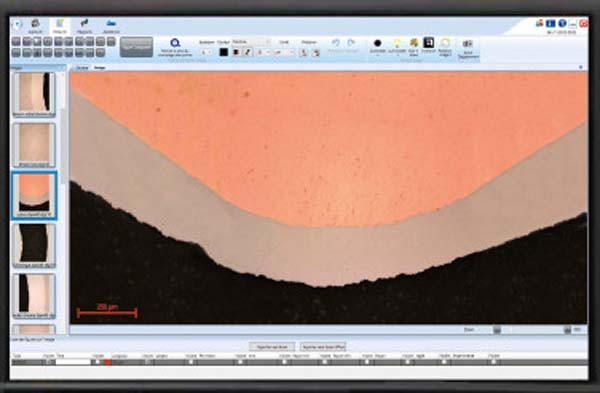Click the large gray button in ribbon
This screenshot has height=393, width=600.
click(136, 47)
